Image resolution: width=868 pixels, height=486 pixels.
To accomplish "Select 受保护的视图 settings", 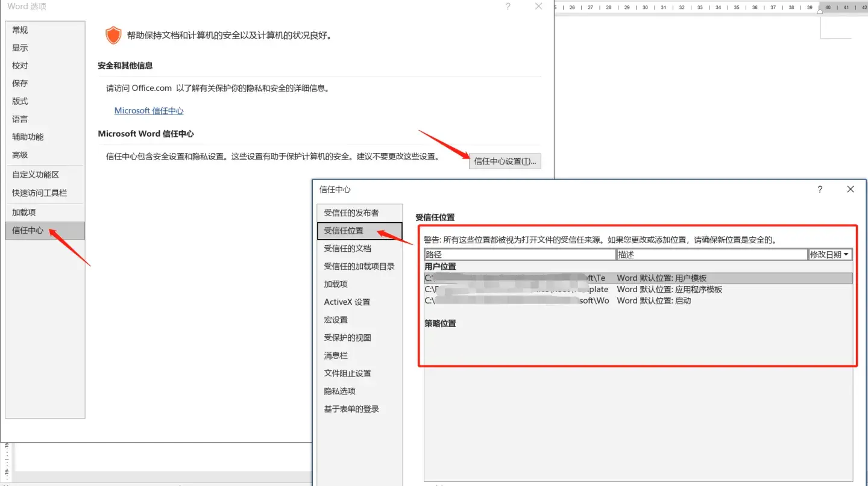I will coord(359,338).
